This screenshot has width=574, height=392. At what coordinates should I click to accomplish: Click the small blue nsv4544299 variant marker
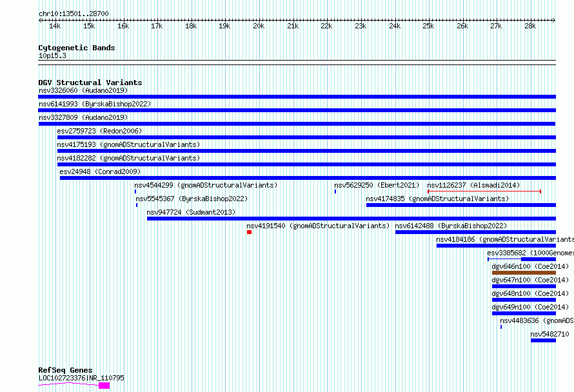[135, 191]
